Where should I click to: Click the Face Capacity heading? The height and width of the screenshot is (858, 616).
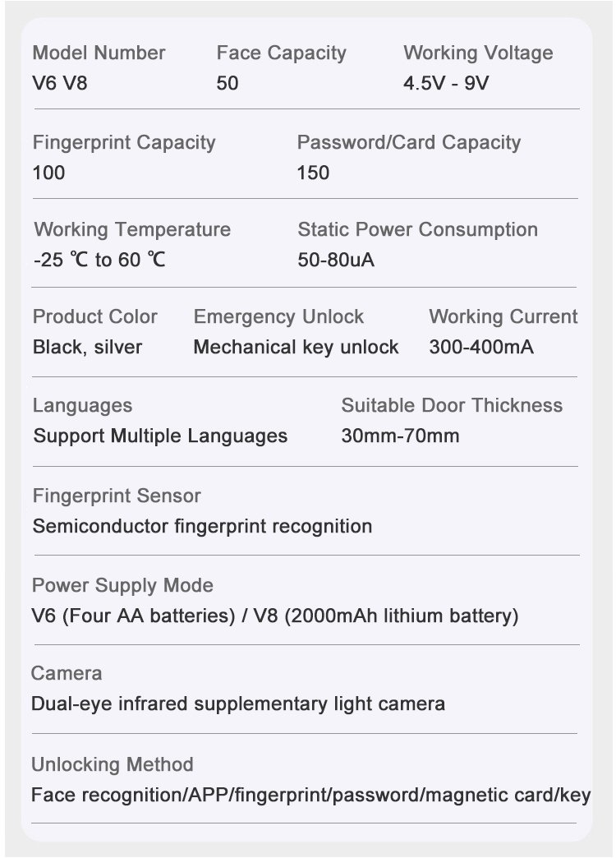tap(281, 53)
